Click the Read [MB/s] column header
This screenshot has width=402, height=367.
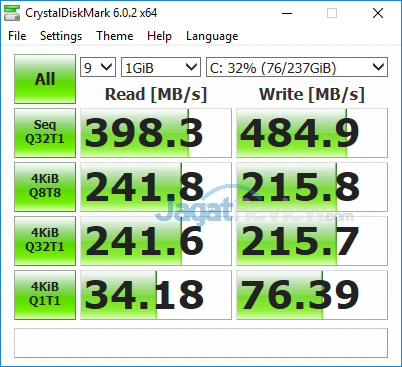coord(156,94)
